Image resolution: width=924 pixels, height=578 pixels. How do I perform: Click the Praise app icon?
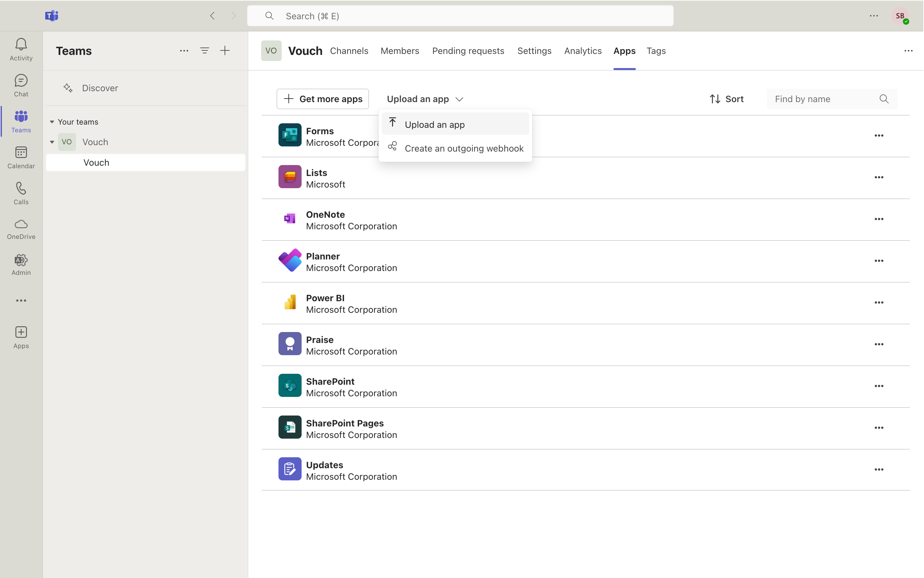[x=290, y=343]
